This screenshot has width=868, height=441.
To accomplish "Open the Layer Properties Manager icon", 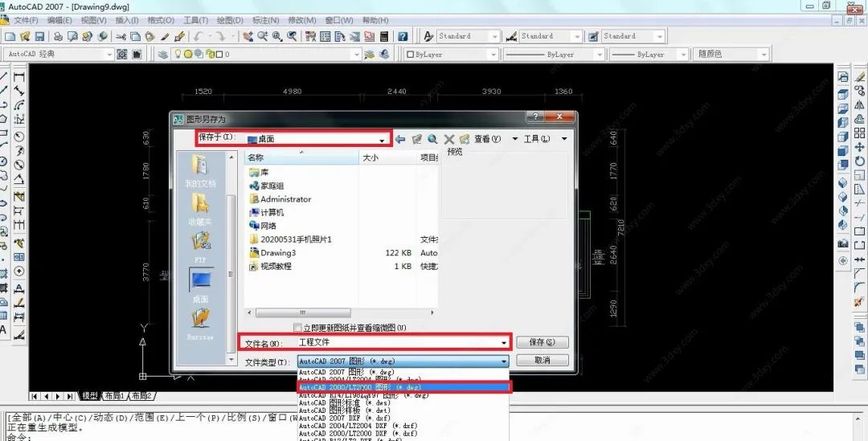I will tap(162, 55).
